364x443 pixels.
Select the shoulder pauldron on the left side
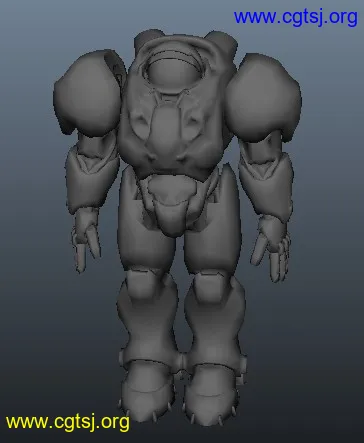point(87,93)
